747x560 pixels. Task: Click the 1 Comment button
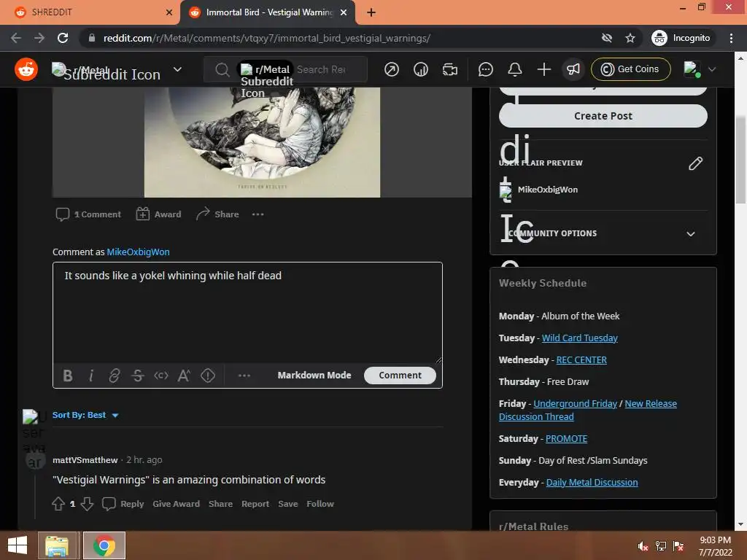point(88,214)
